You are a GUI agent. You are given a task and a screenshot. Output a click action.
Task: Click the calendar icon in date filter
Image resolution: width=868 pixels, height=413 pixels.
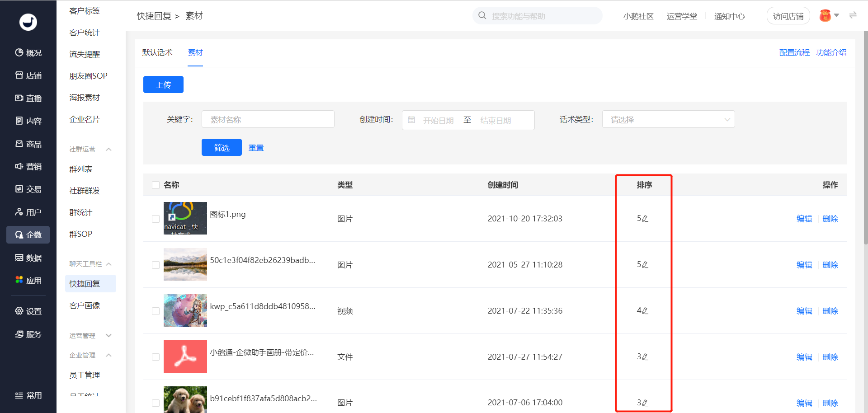[x=411, y=120]
